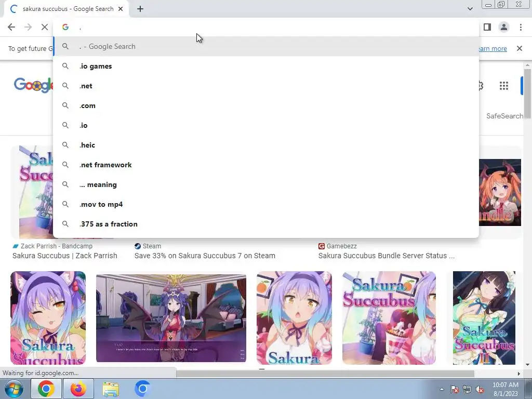Screen dimensions: 532x399
Task: Open Firefox from the taskbar
Action: [78, 389]
